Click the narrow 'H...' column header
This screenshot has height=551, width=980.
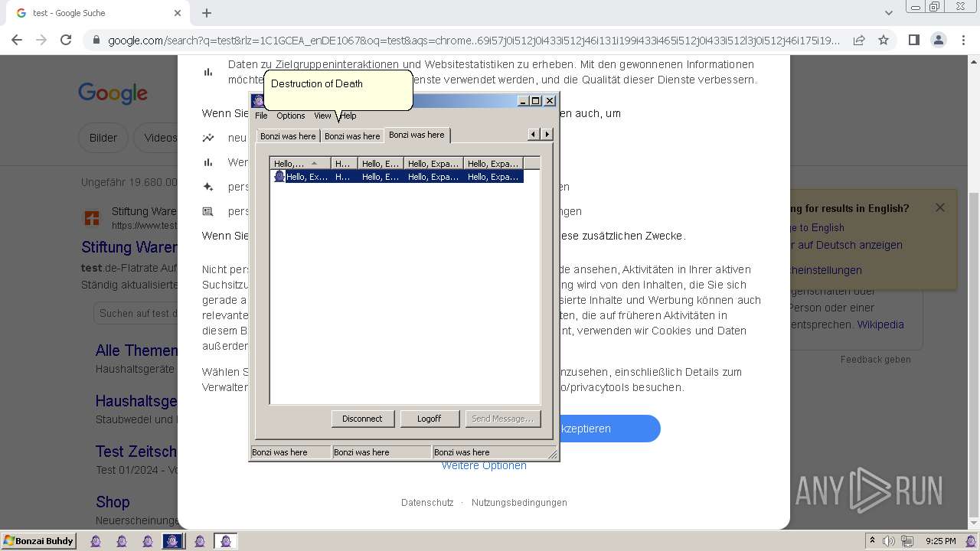tap(345, 163)
